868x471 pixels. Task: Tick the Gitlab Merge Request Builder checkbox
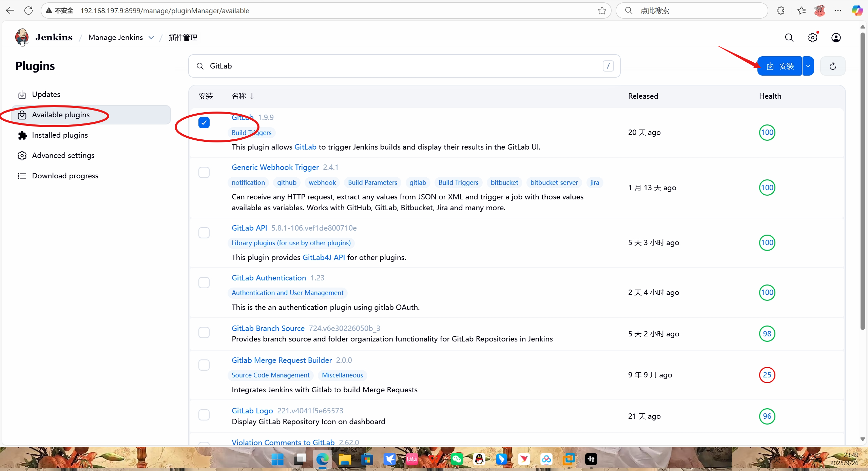pos(204,365)
